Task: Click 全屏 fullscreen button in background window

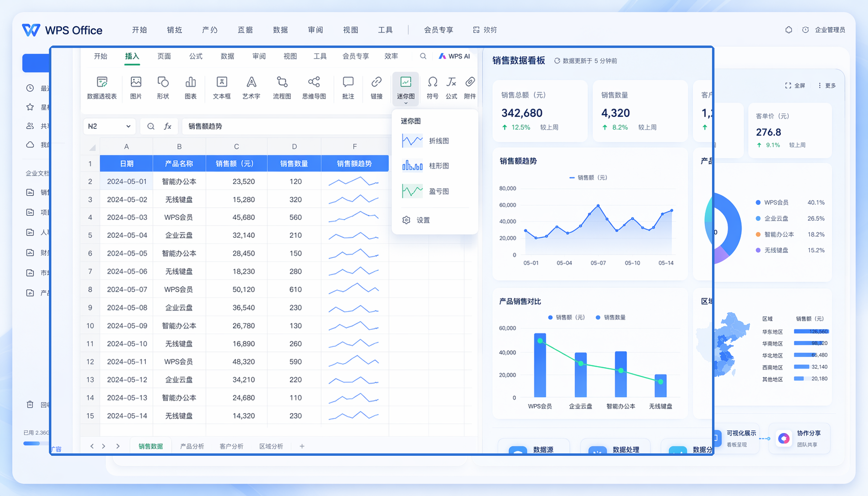Action: [795, 85]
